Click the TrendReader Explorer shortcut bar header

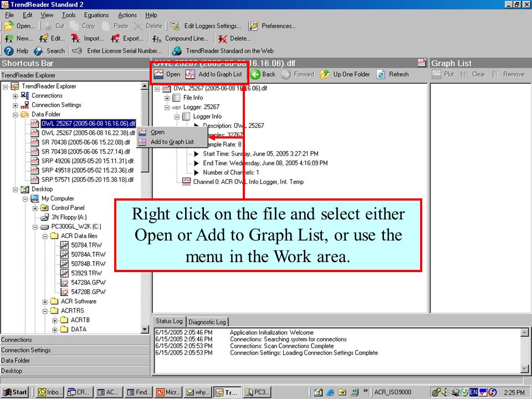pos(75,75)
